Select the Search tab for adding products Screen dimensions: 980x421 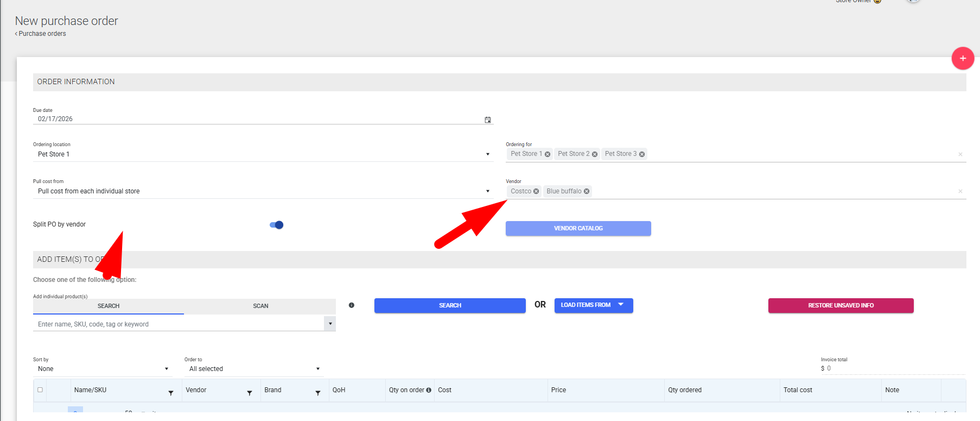[109, 306]
